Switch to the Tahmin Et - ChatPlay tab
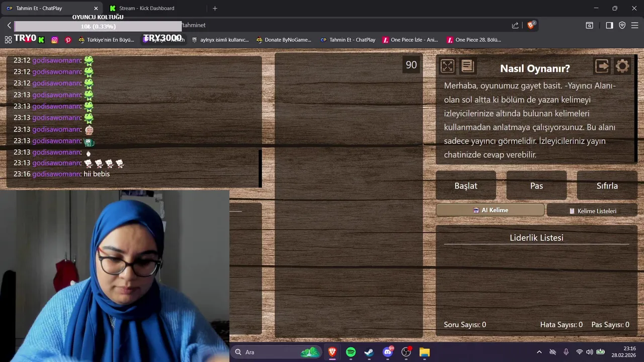 (50, 8)
